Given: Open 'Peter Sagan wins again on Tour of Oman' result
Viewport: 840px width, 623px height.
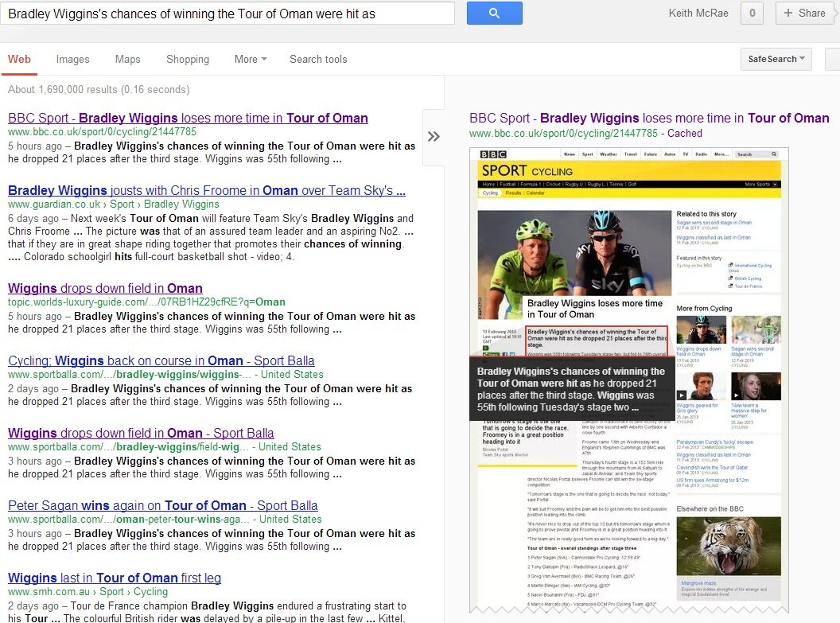Looking at the screenshot, I should pyautogui.click(x=163, y=505).
